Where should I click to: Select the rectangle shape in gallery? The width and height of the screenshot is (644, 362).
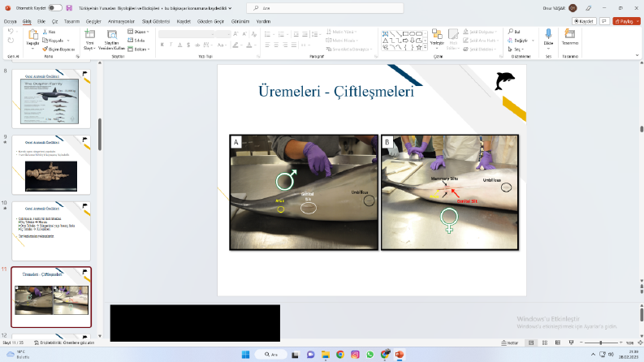[x=405, y=33]
